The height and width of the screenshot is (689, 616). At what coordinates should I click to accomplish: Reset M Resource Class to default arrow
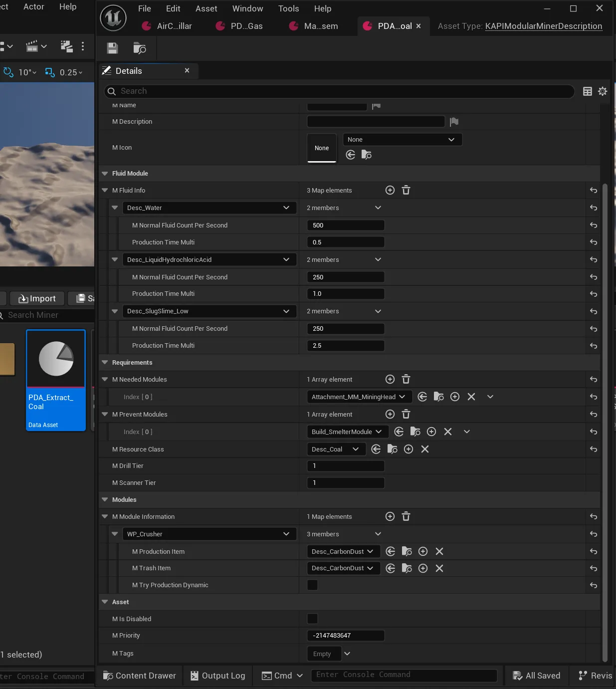click(594, 449)
